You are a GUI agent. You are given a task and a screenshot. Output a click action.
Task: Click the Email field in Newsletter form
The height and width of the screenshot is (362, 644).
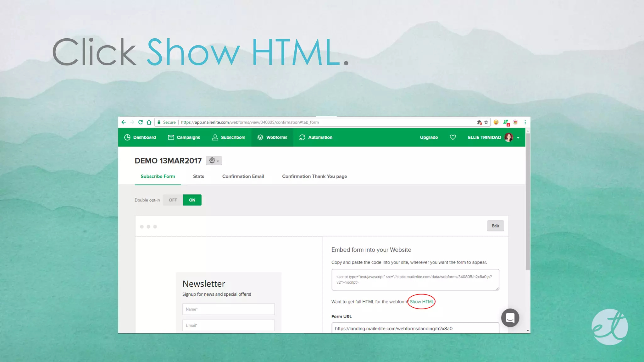228,325
